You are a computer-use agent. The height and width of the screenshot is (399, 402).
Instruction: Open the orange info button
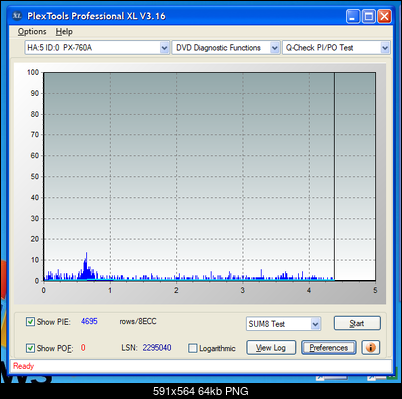pos(370,348)
